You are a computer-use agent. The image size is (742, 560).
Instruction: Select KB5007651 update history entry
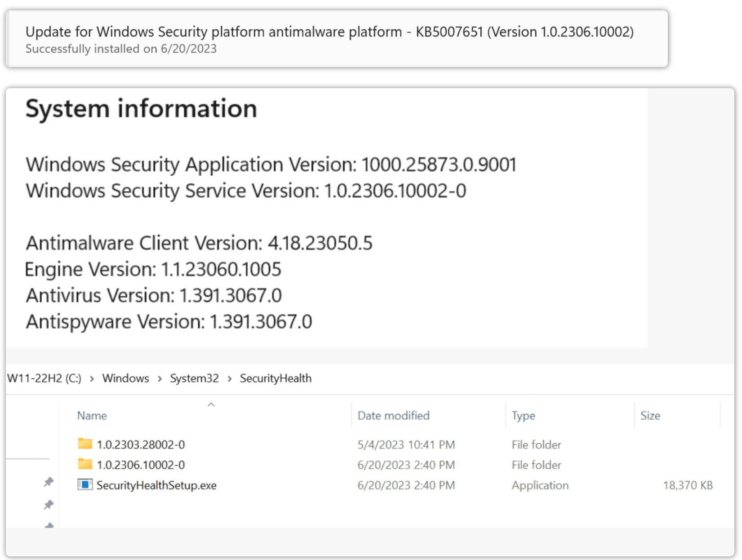tap(337, 39)
